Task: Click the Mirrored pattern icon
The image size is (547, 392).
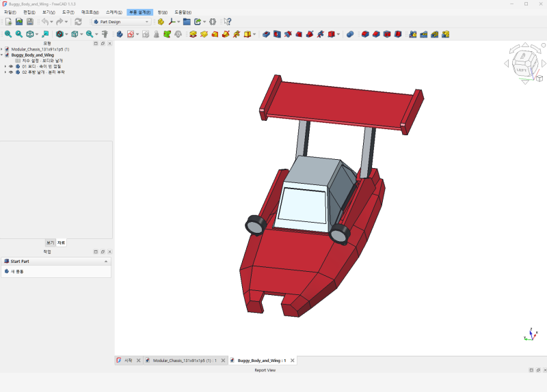Action: pyautogui.click(x=413, y=34)
